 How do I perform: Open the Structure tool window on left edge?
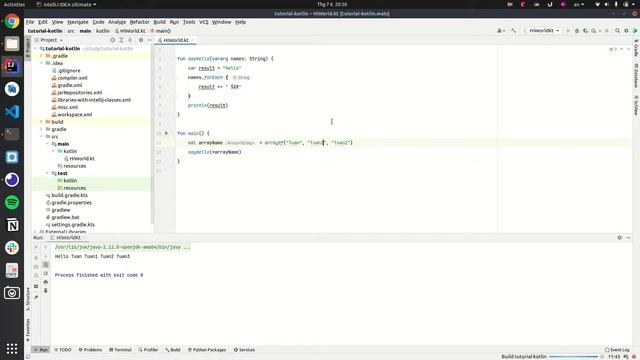(x=28, y=299)
